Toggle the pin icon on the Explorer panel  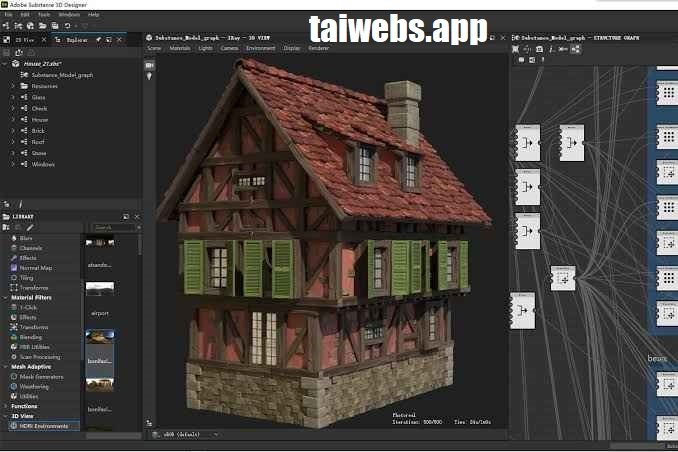99,40
